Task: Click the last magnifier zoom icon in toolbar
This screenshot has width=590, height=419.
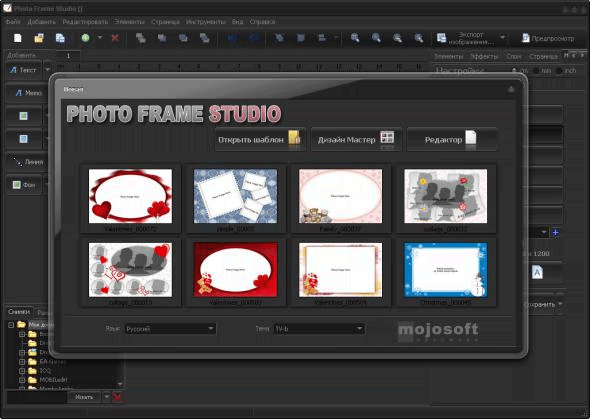Action: click(x=418, y=38)
